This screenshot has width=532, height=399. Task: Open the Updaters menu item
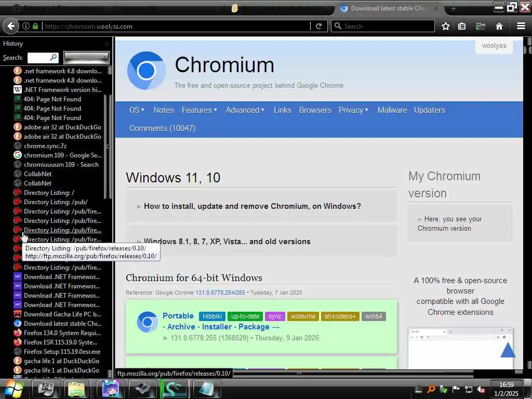click(x=430, y=110)
